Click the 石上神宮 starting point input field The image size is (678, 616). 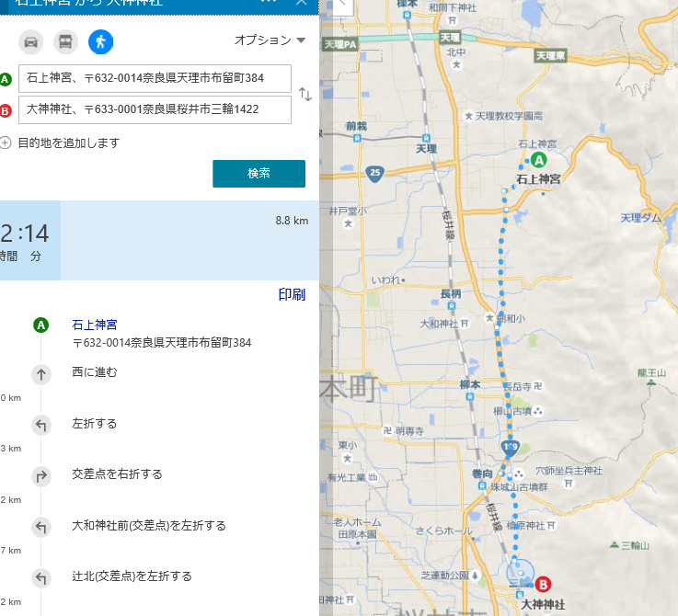tap(155, 78)
